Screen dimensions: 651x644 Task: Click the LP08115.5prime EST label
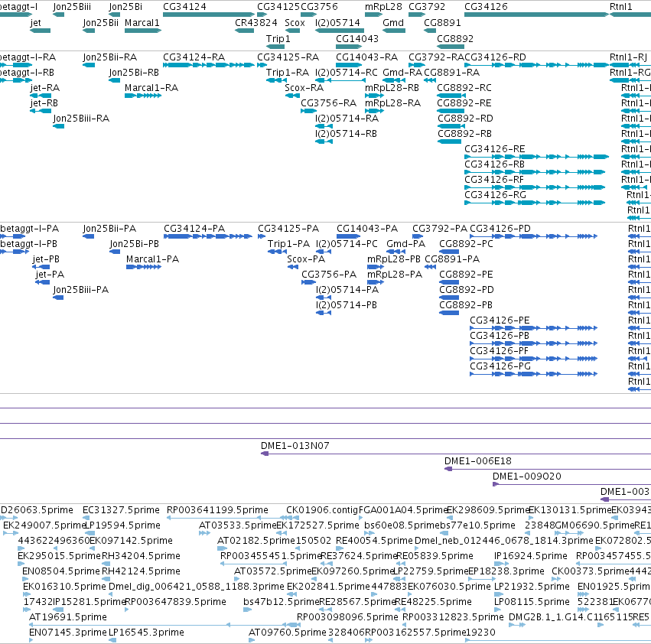[532, 602]
